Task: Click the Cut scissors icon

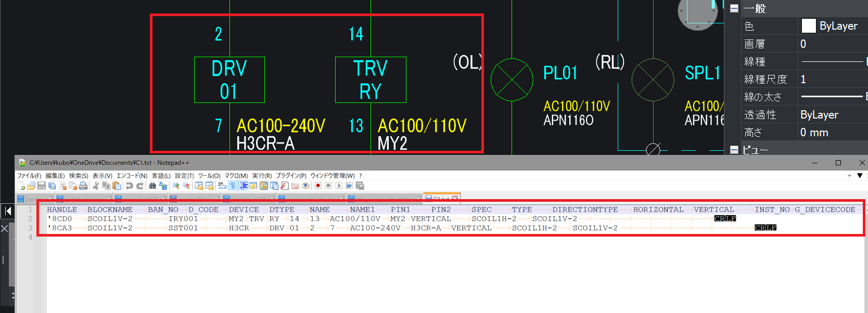Action: pyautogui.click(x=96, y=186)
